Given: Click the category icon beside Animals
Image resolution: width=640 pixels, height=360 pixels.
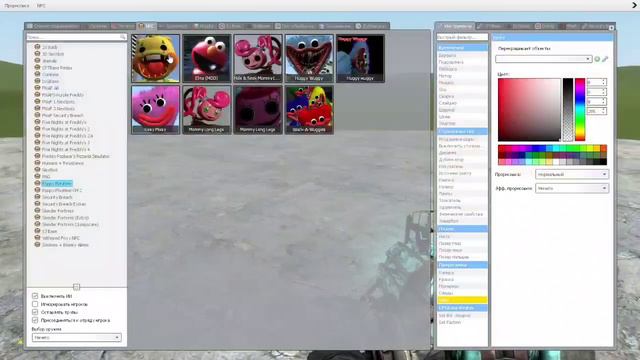Looking at the screenshot, I should tap(37, 60).
